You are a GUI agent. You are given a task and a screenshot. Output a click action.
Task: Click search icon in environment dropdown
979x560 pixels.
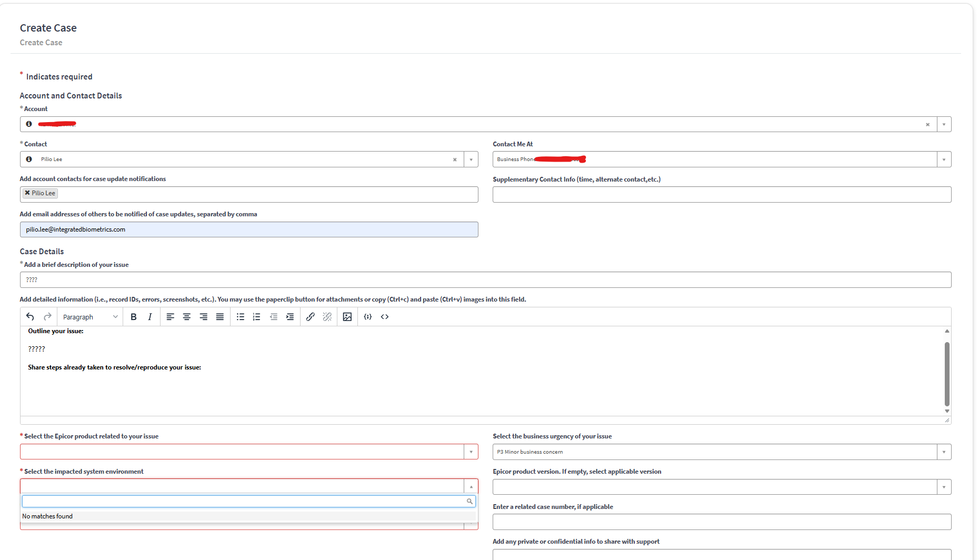(469, 502)
